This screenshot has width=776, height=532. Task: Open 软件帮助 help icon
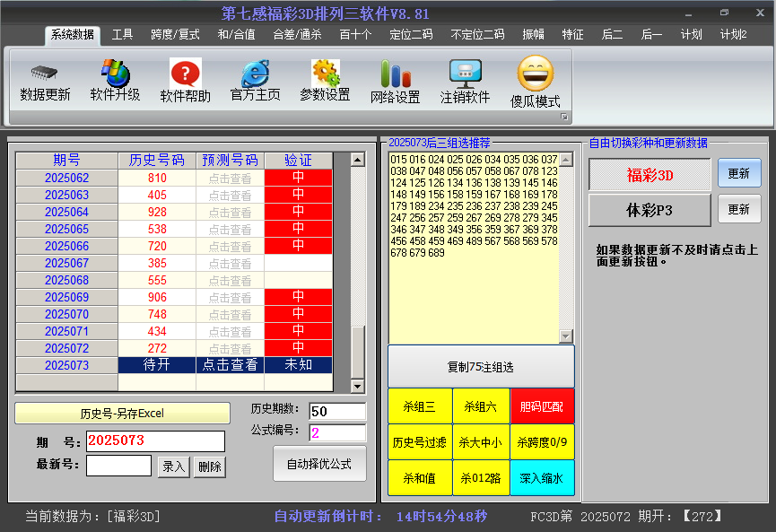(185, 74)
